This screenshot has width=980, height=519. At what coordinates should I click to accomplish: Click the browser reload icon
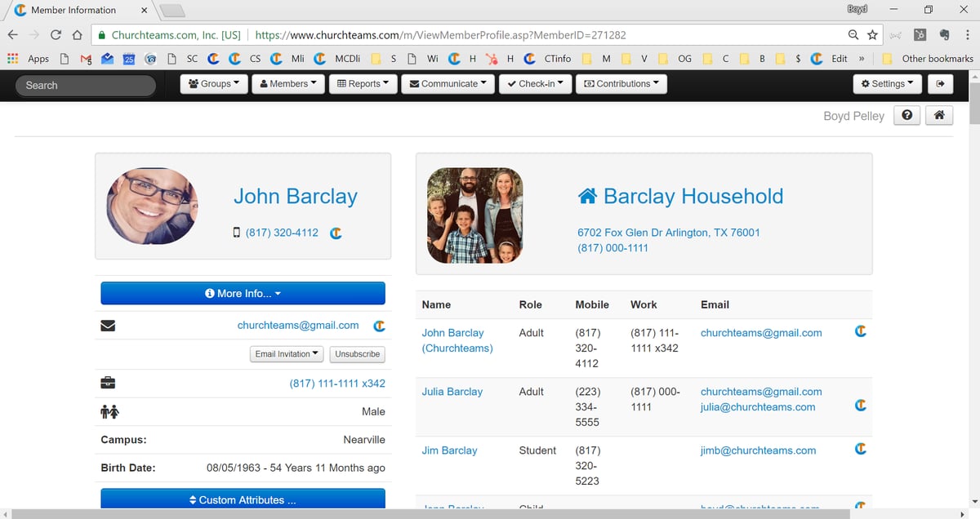[x=56, y=35]
